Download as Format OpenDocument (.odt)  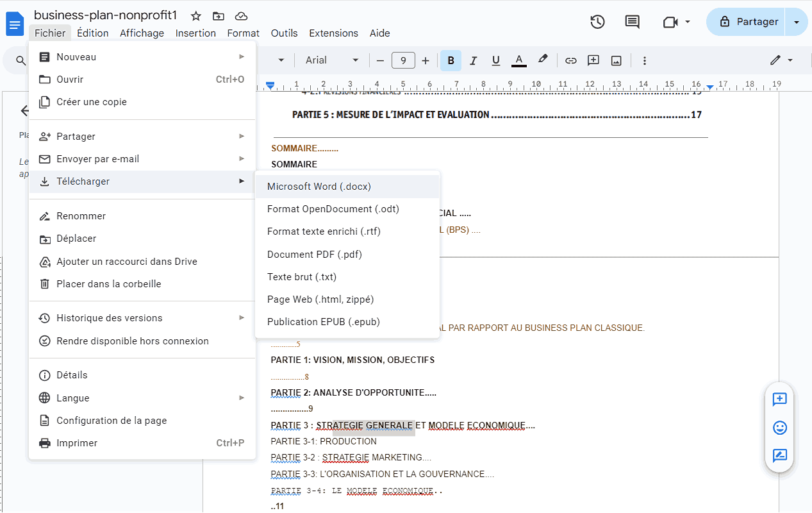(x=347, y=209)
